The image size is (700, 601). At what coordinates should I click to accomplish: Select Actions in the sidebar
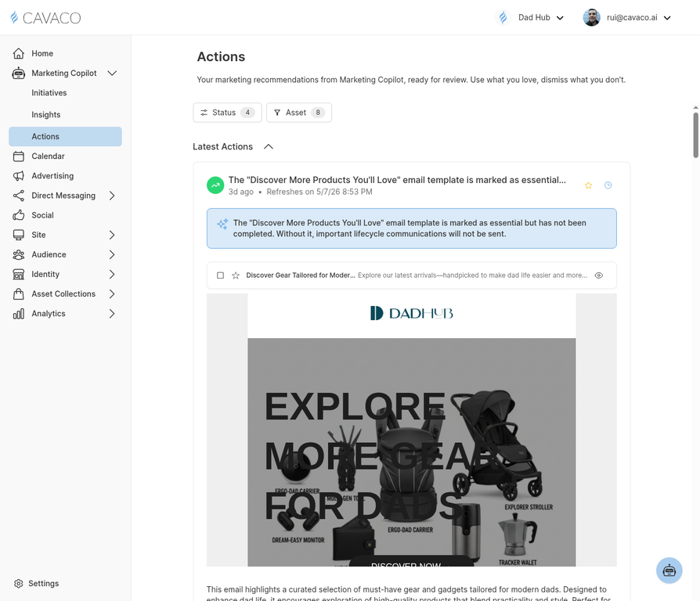pos(65,136)
